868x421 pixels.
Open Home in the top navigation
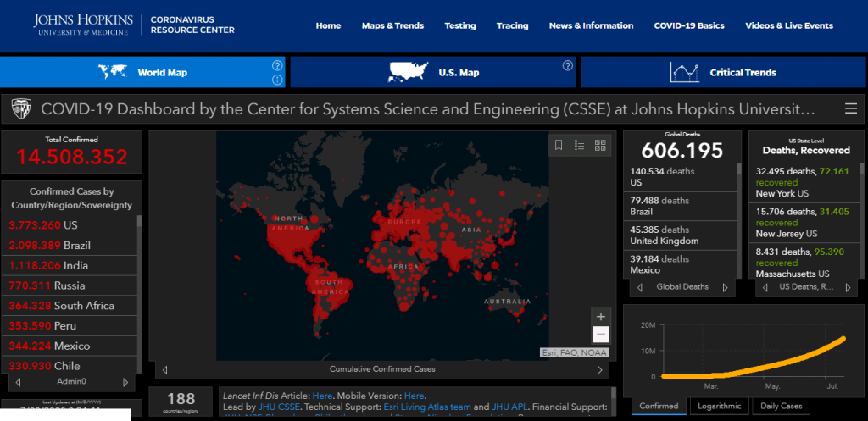pos(328,25)
